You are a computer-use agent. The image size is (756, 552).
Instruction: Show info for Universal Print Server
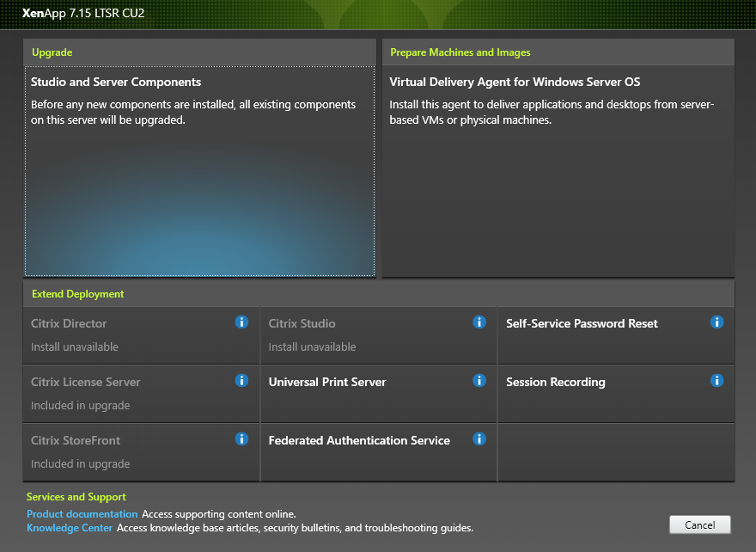click(x=479, y=381)
